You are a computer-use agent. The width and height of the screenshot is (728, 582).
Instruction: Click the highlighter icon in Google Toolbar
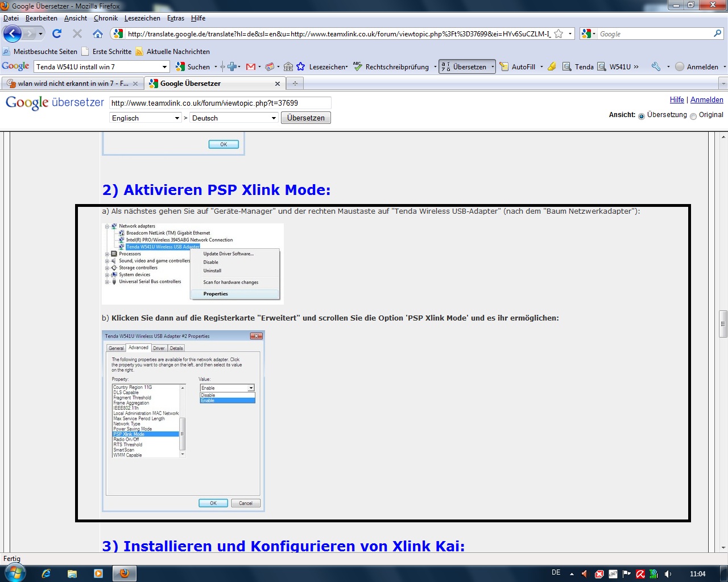[552, 66]
